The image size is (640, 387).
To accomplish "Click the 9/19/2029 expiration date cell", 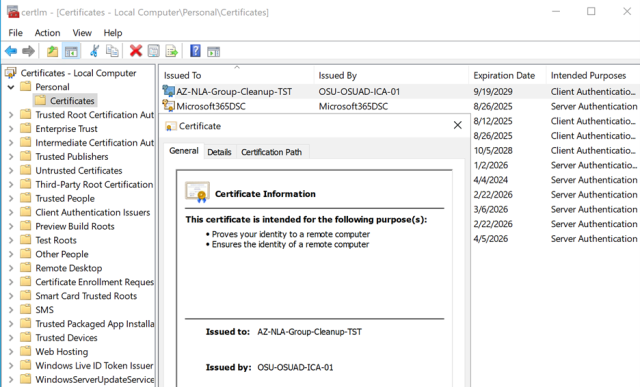I will pos(493,91).
